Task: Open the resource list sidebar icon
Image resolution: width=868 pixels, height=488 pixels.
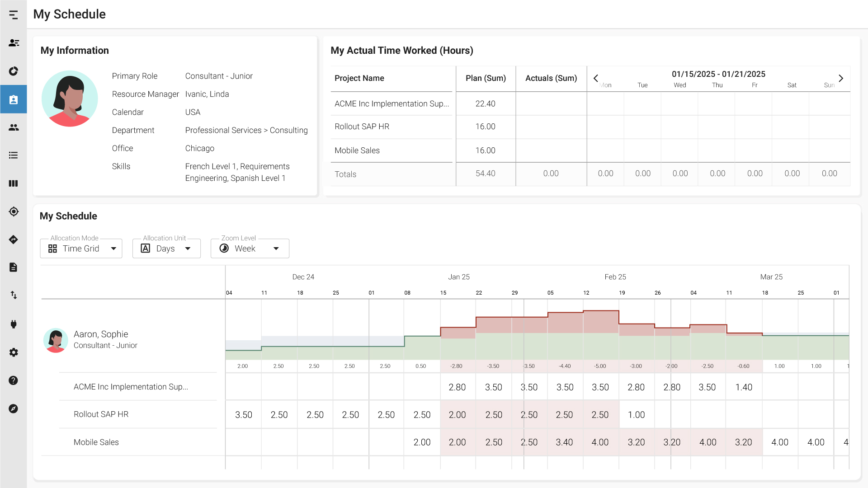Action: tap(14, 43)
